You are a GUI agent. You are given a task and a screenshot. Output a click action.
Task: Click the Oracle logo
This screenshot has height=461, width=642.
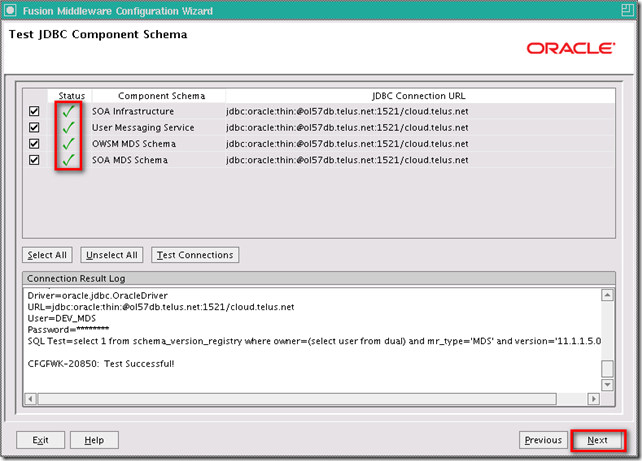click(x=571, y=48)
